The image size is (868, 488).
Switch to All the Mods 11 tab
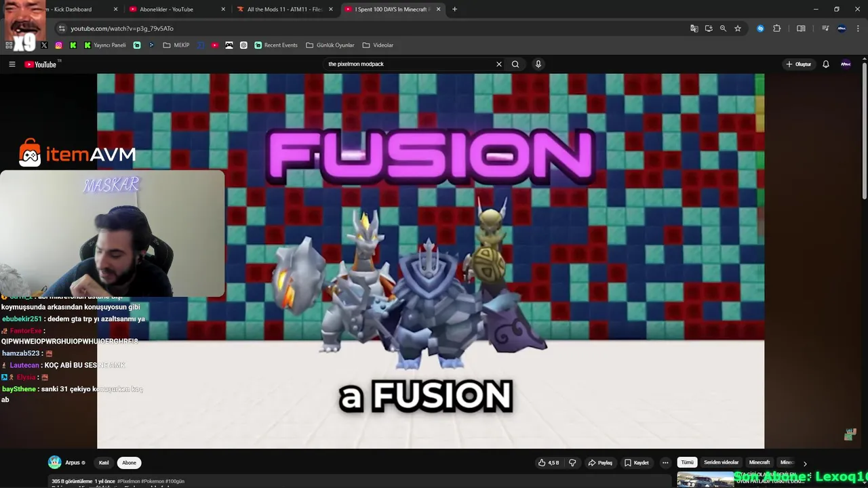pyautogui.click(x=285, y=9)
